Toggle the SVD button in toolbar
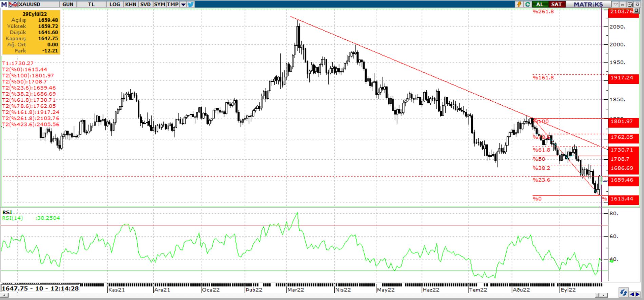644x300 pixels. (x=145, y=4)
